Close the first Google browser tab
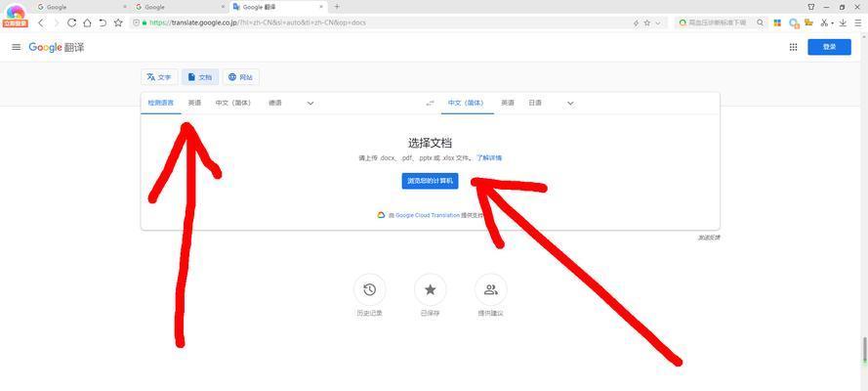This screenshot has width=868, height=391. pos(125,7)
